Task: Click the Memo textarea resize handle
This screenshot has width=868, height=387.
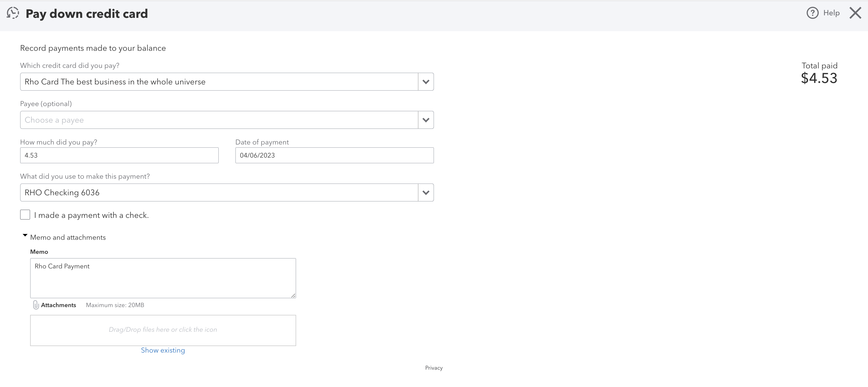Action: [x=293, y=295]
